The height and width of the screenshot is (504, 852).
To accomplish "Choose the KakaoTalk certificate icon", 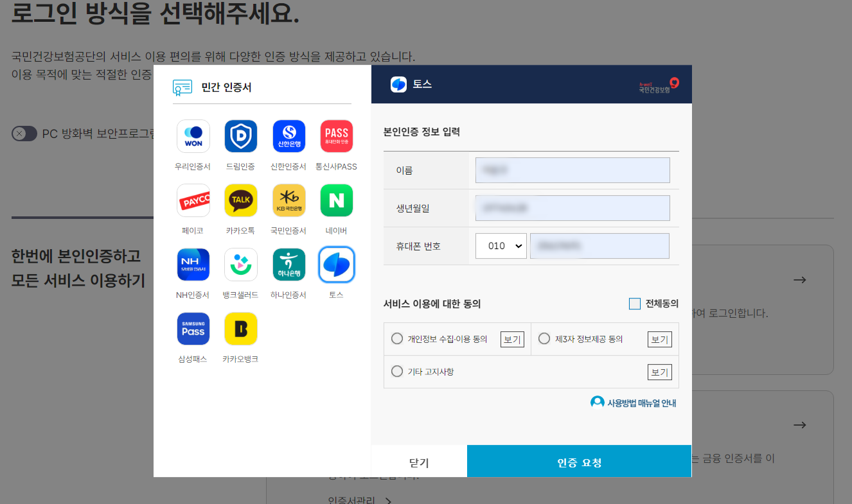I will coord(240,200).
